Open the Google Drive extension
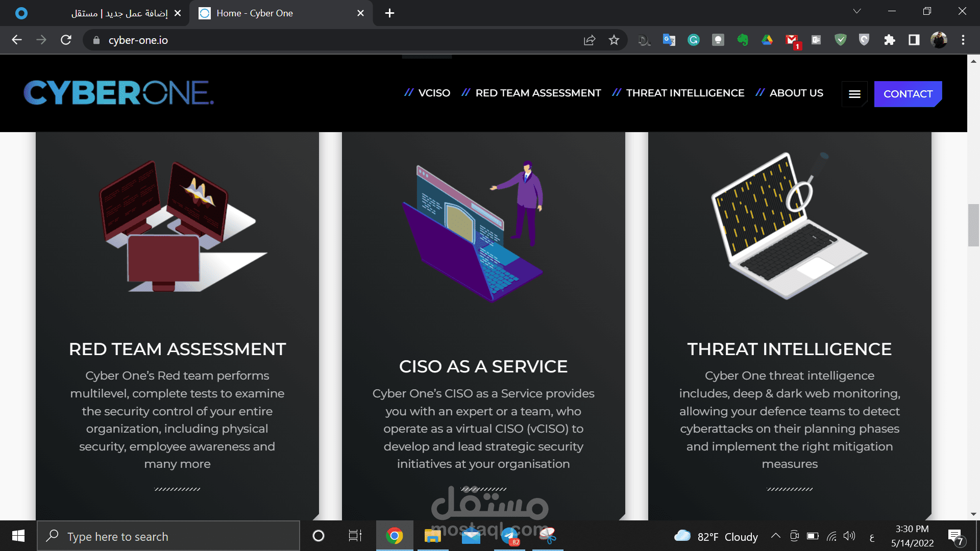This screenshot has width=980, height=551. [x=767, y=40]
